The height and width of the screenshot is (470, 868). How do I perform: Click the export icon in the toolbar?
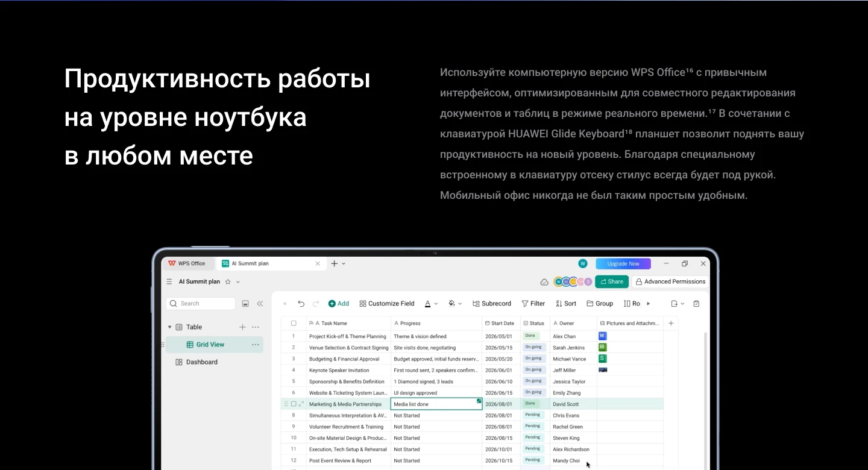tap(675, 304)
